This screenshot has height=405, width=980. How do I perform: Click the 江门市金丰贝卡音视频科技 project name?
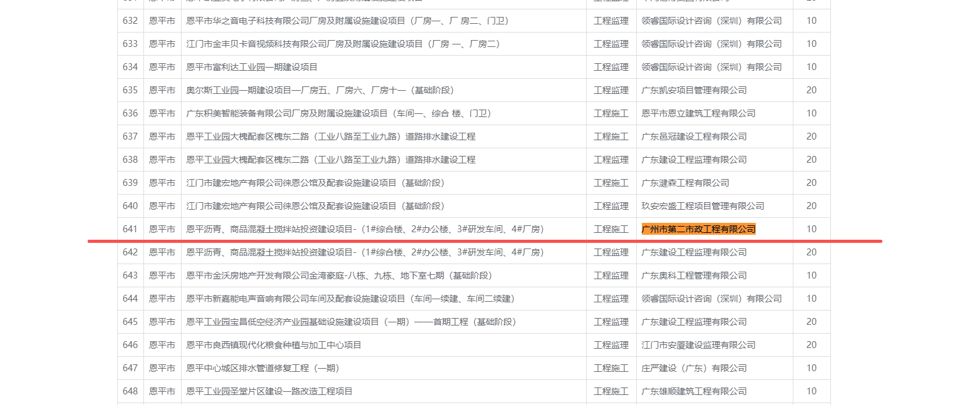pyautogui.click(x=343, y=44)
